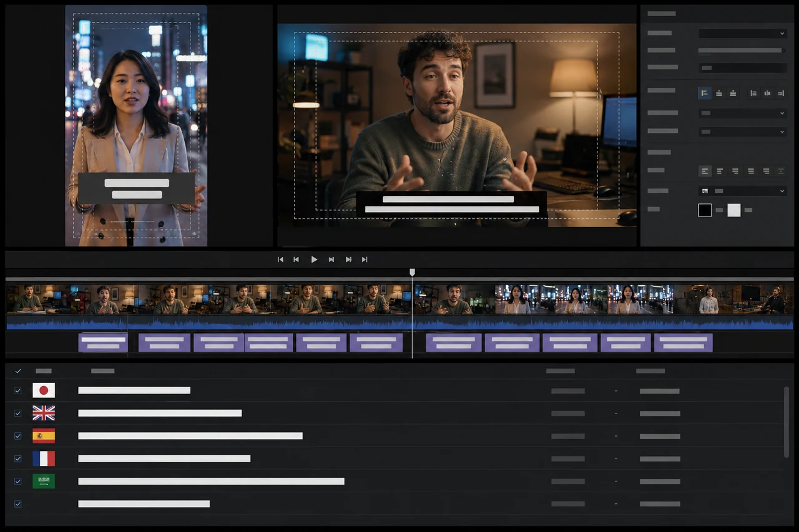
Task: Click the white text bar beside the Spain flag
Action: pos(190,436)
